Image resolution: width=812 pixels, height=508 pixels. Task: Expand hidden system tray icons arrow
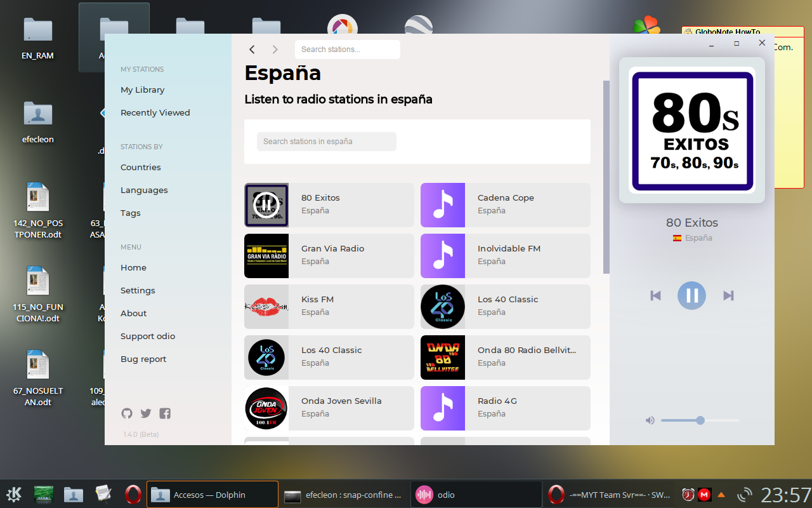[x=721, y=495]
